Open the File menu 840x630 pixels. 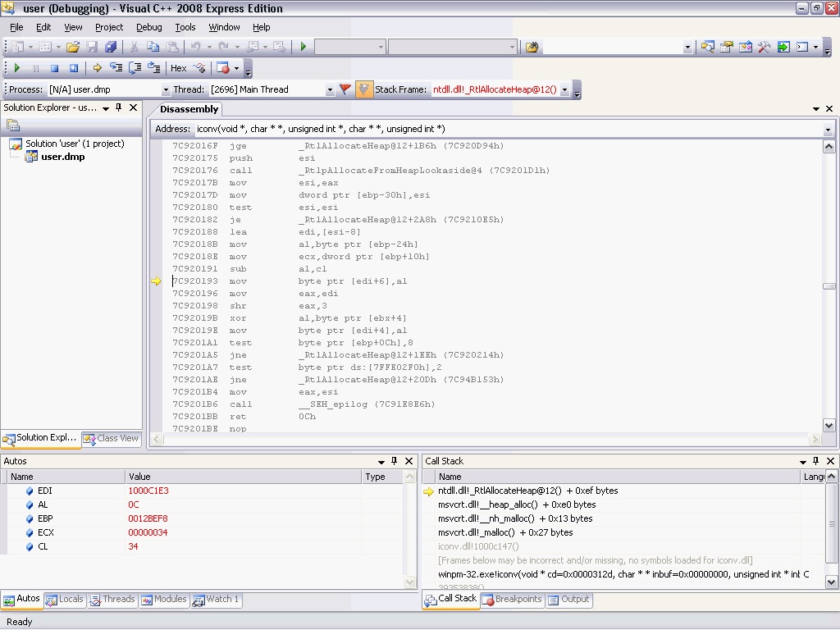16,27
